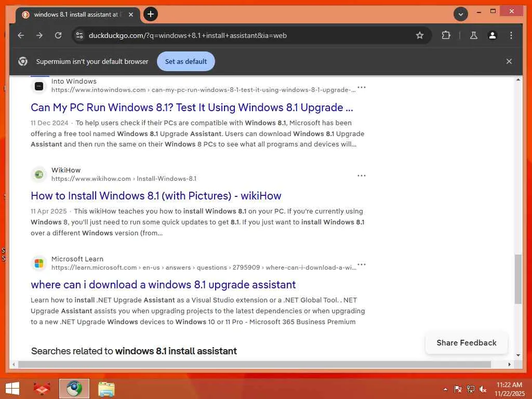Open the network status tray icon

pyautogui.click(x=470, y=389)
